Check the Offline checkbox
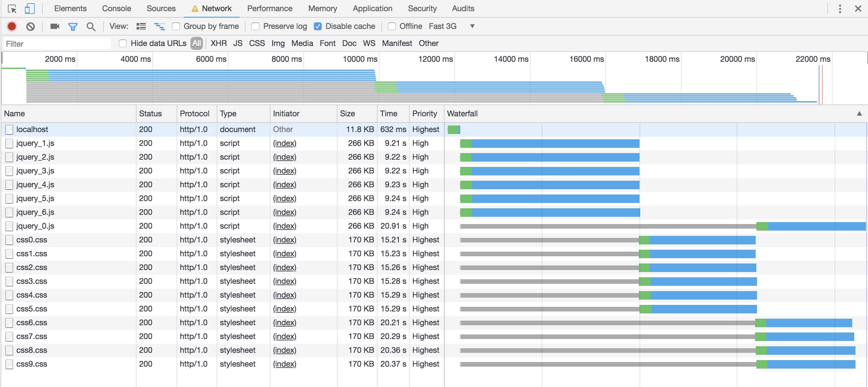Screen dimensions: 868x387 [392, 26]
